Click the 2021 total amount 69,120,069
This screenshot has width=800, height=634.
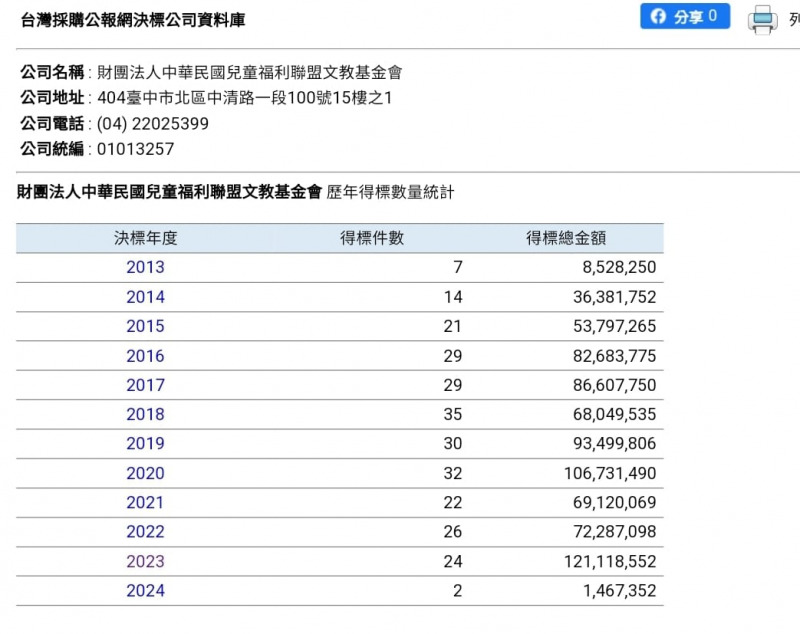click(x=614, y=502)
